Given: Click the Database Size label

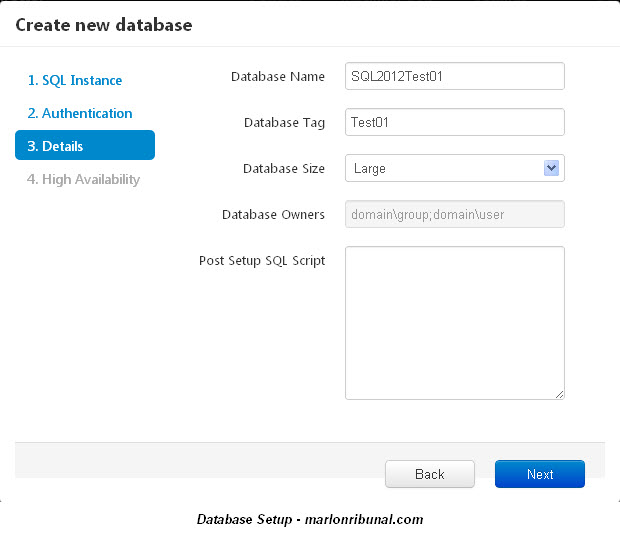Looking at the screenshot, I should (284, 168).
